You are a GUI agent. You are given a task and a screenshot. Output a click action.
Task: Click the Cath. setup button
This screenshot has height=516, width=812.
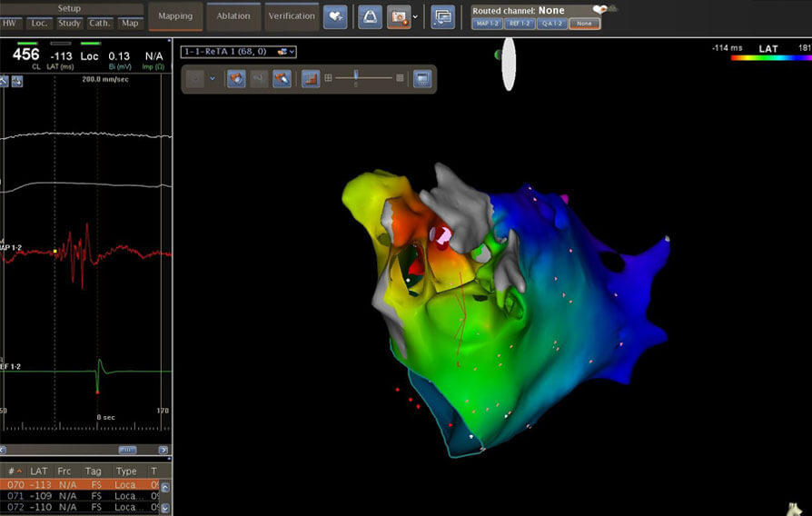click(100, 23)
